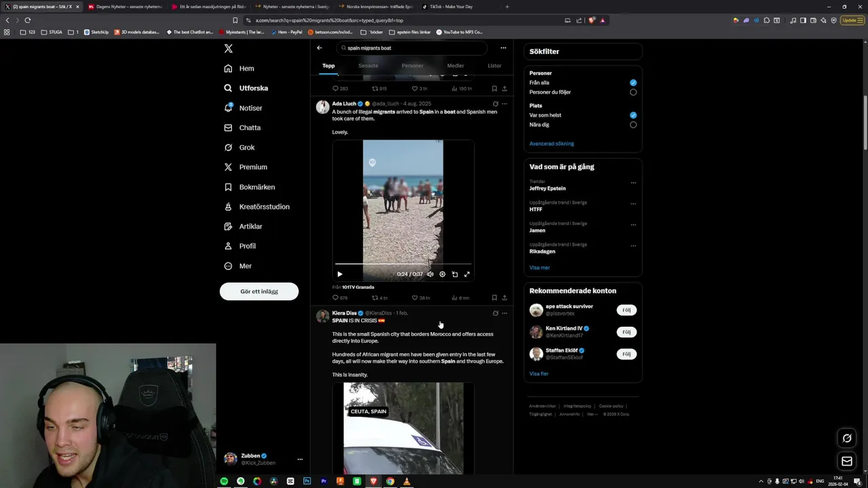Follow Ken Kirtland IV account
The image size is (868, 488).
point(627,332)
